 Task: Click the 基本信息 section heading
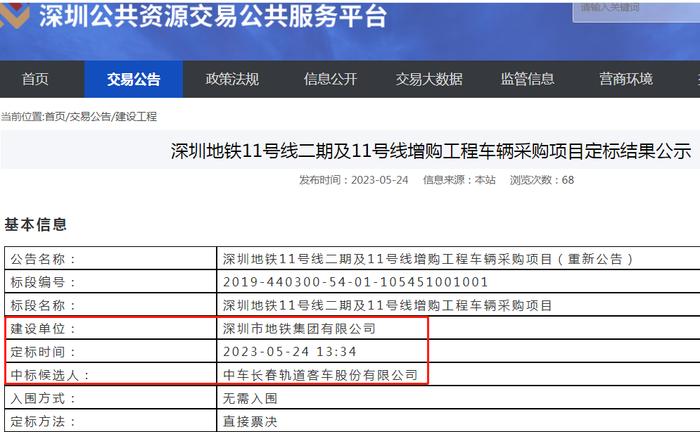[x=36, y=224]
